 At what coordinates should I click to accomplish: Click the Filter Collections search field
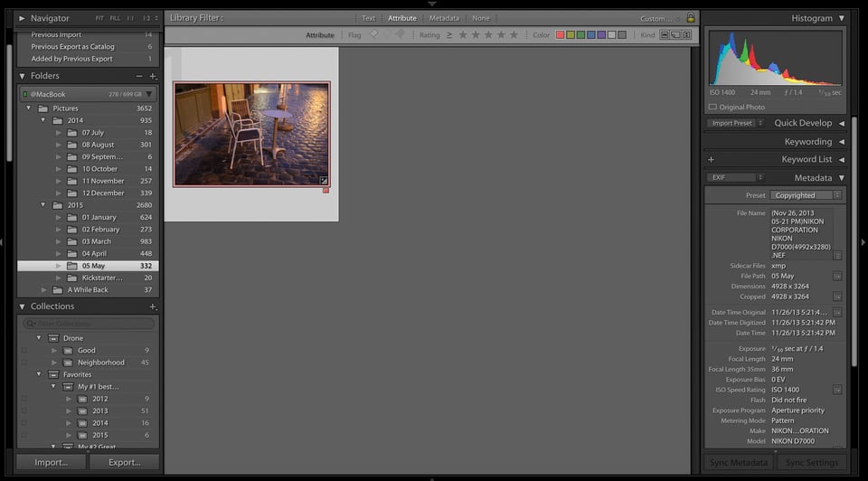89,324
